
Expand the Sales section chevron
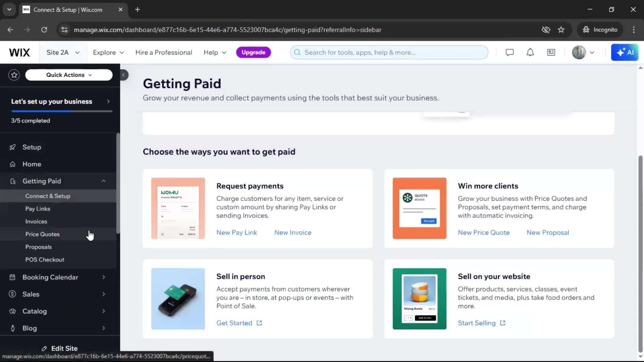tap(103, 294)
